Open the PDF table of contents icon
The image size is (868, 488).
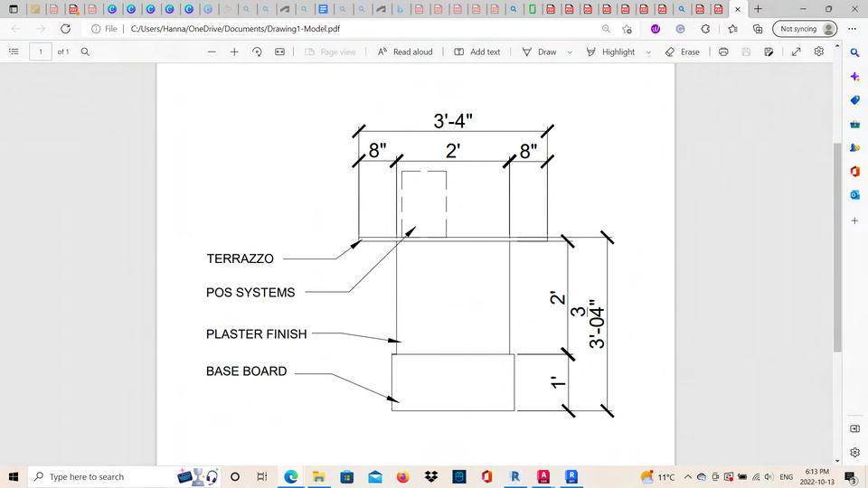[x=14, y=52]
